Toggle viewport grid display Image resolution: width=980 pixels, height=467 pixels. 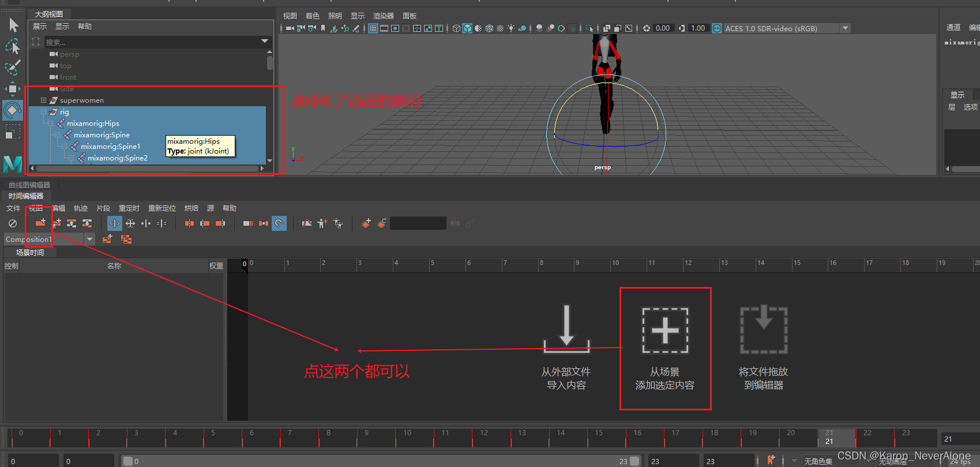pos(373,28)
